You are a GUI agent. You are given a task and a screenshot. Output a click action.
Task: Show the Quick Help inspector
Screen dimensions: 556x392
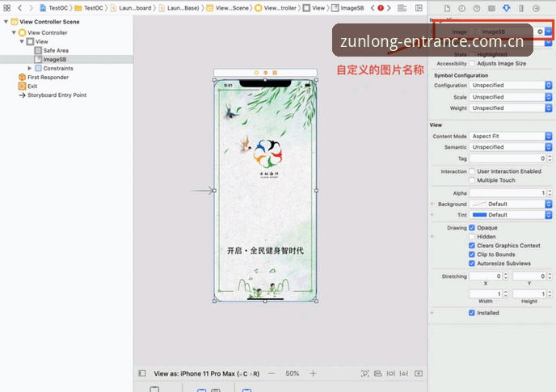point(477,8)
